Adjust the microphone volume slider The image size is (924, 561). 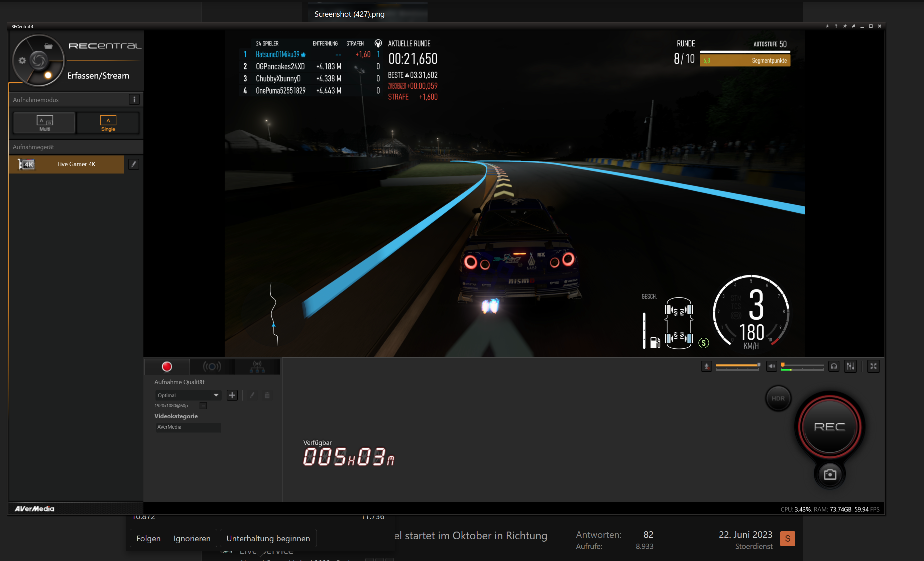click(737, 366)
